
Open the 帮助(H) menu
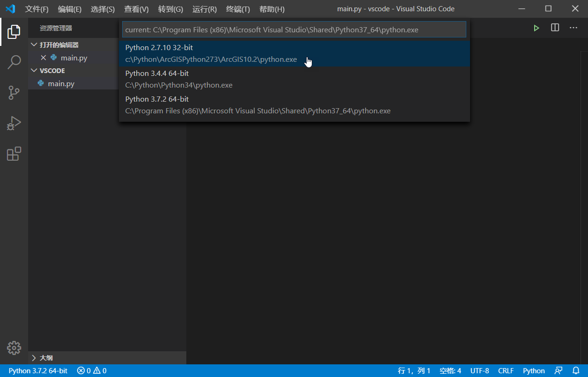coord(272,9)
